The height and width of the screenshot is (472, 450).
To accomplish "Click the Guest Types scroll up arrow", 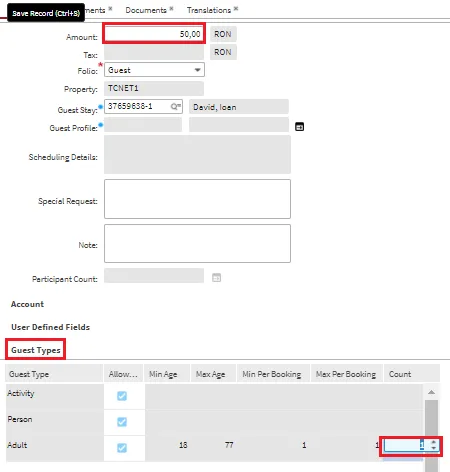I will pos(431,392).
